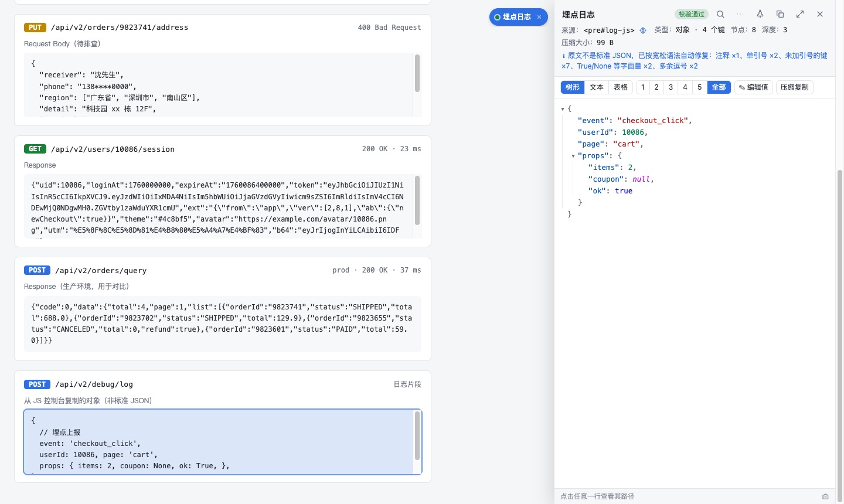Switch to 表格 view tab
Viewport: 844px width, 504px height.
tap(621, 87)
